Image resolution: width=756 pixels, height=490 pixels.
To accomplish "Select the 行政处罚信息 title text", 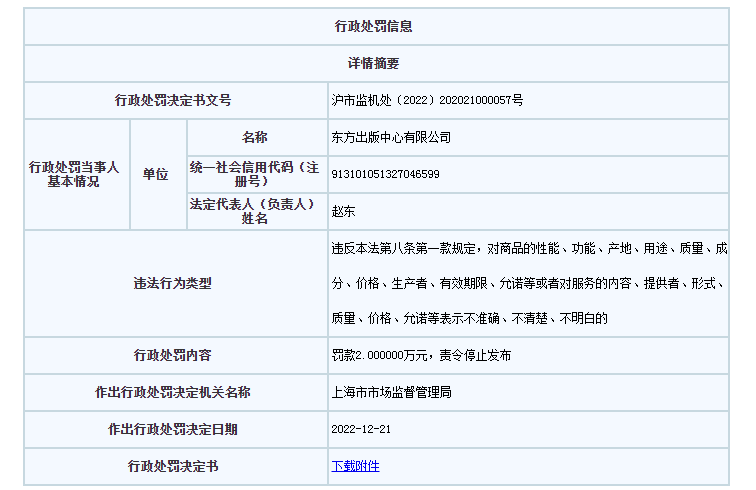I will click(x=374, y=26).
